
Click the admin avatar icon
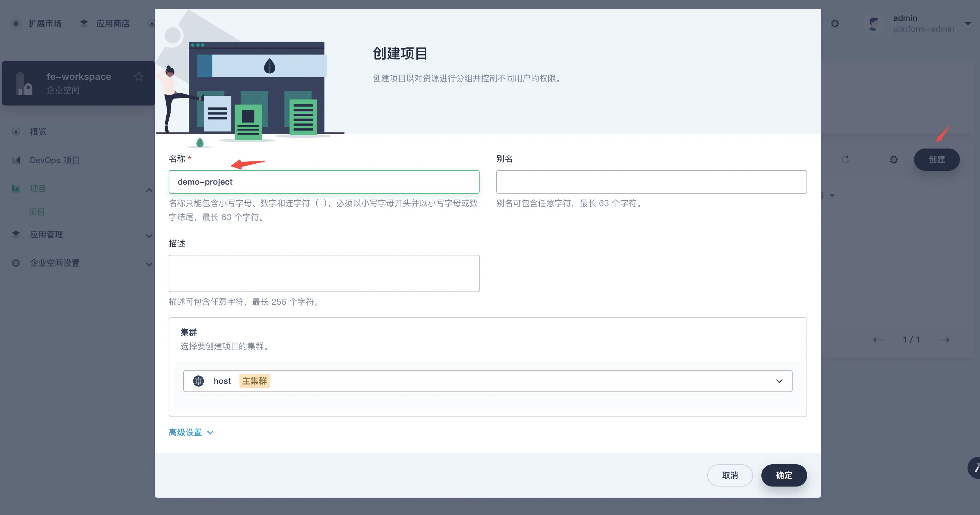click(873, 24)
